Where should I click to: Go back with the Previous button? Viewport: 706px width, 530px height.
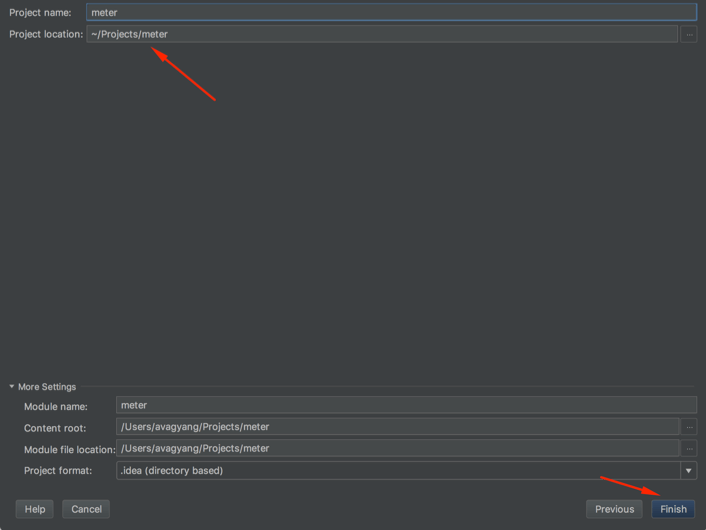[x=614, y=509]
